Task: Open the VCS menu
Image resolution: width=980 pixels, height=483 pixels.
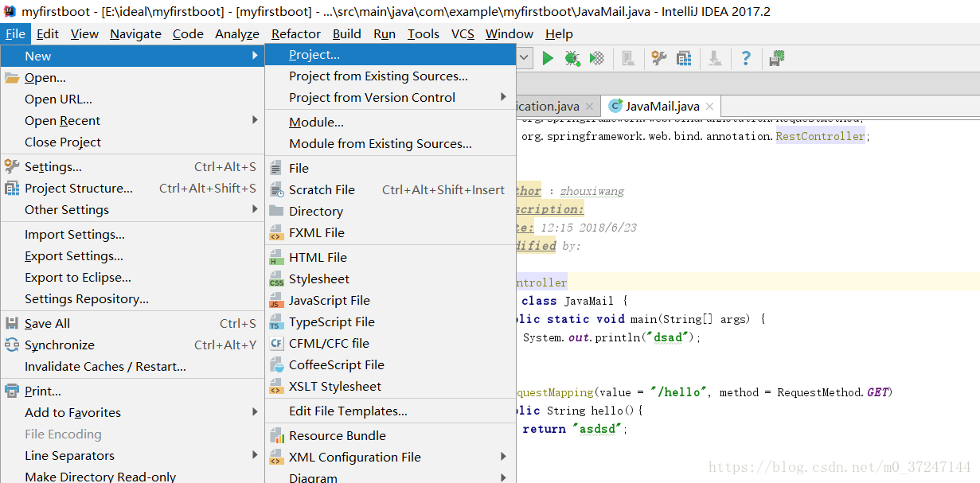Action: (463, 33)
